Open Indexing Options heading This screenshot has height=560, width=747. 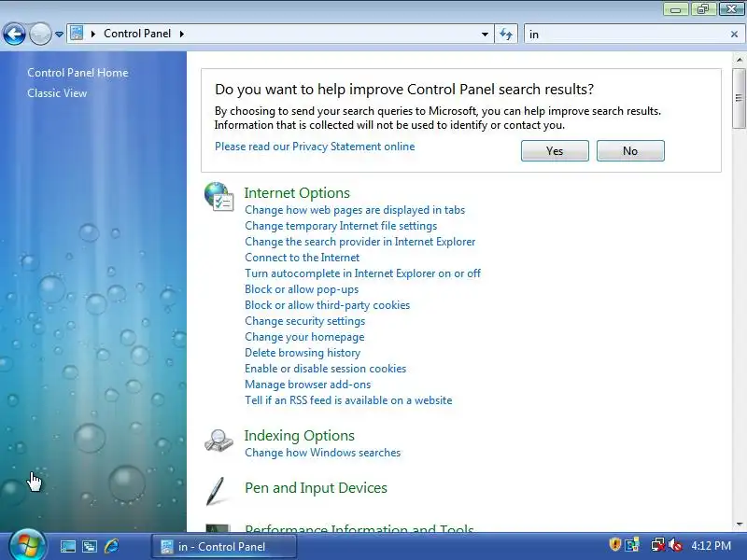tap(299, 436)
